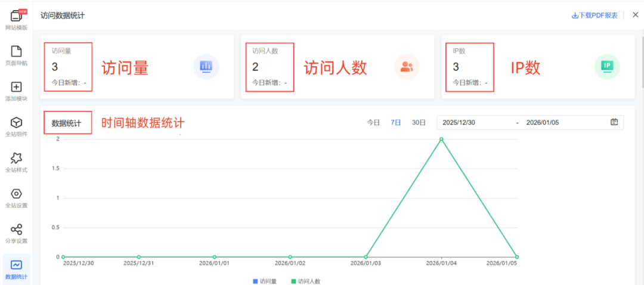This screenshot has height=285, width=644.
Task: Click the peak data point on 2026/01/04
Action: [x=441, y=139]
